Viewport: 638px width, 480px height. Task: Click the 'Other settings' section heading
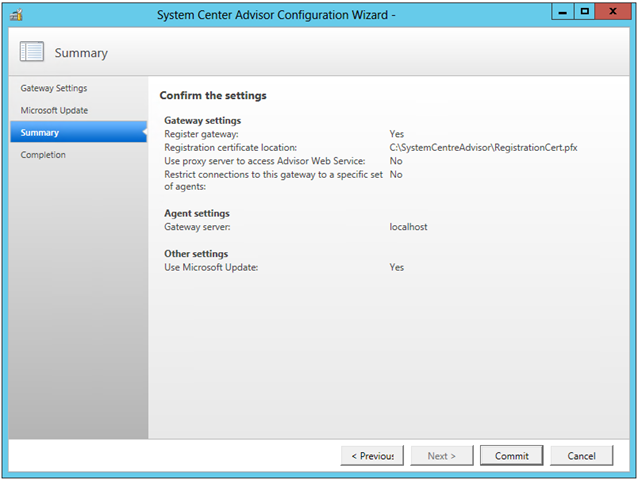(x=196, y=253)
